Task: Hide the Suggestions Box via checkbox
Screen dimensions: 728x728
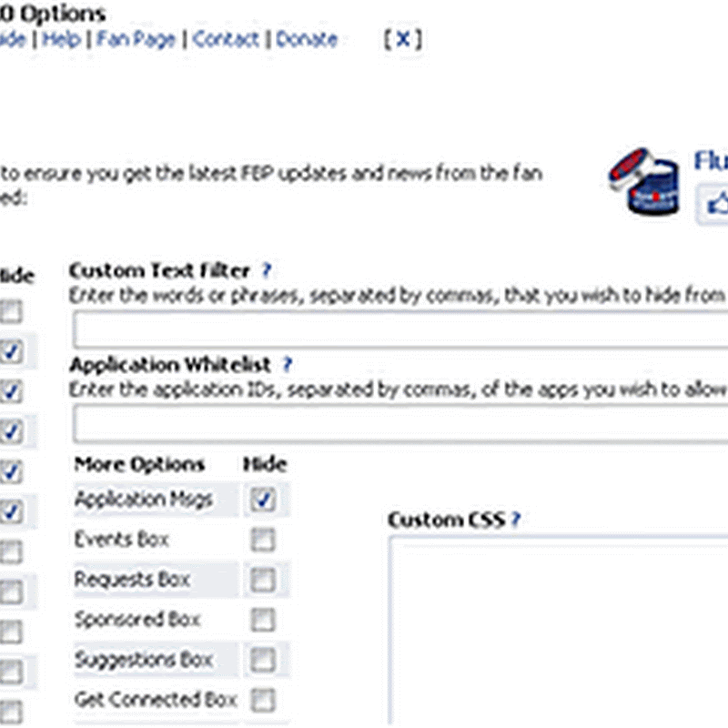Action: 263,660
